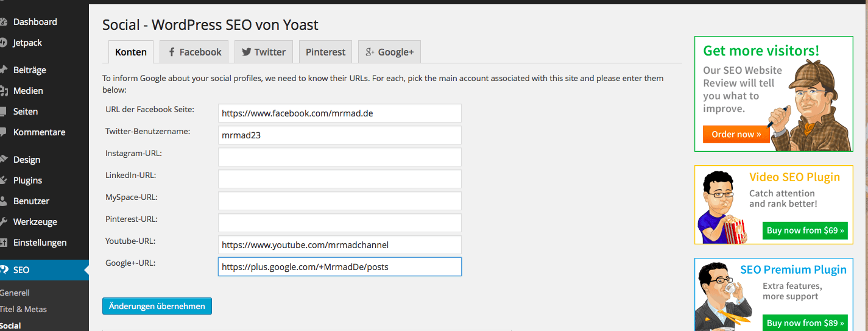Click Buy now from $69 button
The height and width of the screenshot is (331, 868).
[x=805, y=230]
